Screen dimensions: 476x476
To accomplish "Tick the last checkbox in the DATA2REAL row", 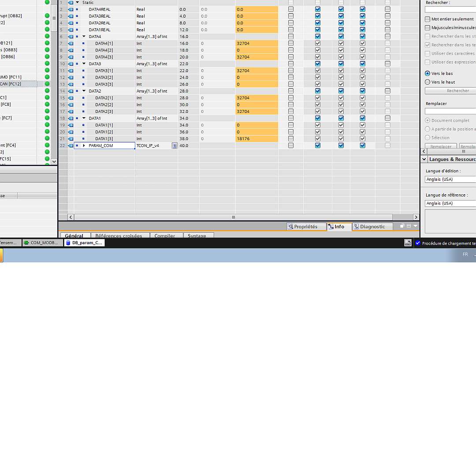I will 388,23.
